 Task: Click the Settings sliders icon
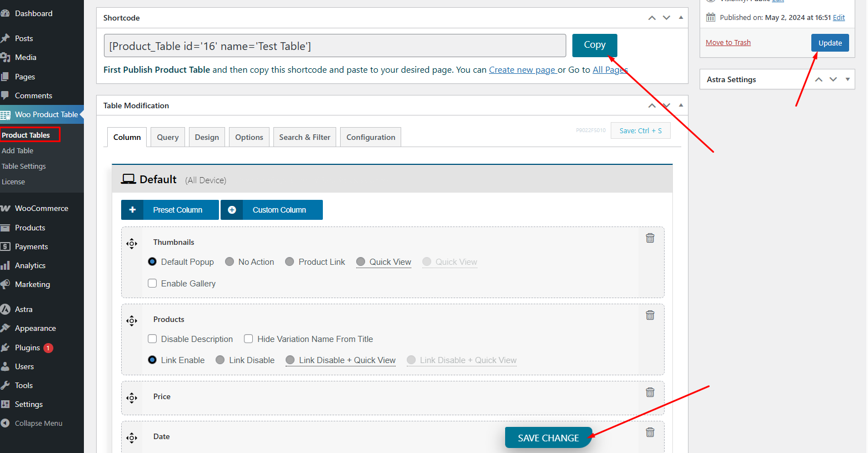(x=6, y=404)
